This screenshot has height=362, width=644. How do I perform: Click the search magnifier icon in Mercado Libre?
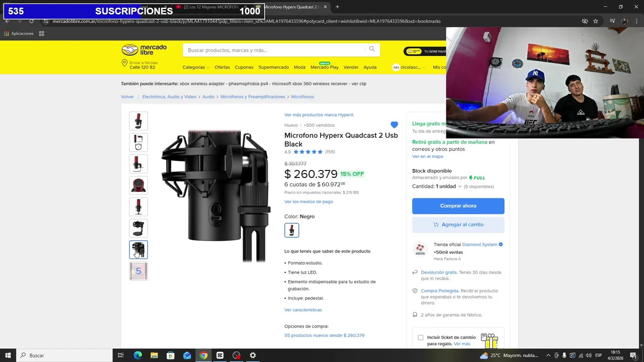pos(372,49)
